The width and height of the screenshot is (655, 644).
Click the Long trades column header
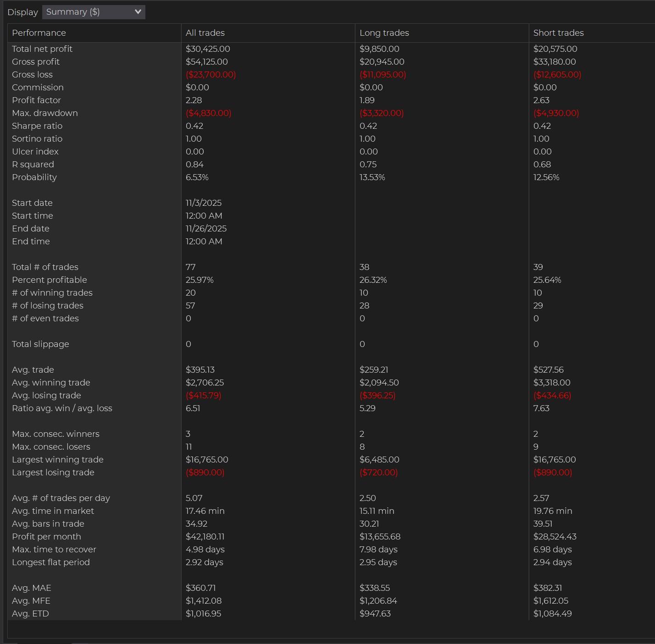384,33
